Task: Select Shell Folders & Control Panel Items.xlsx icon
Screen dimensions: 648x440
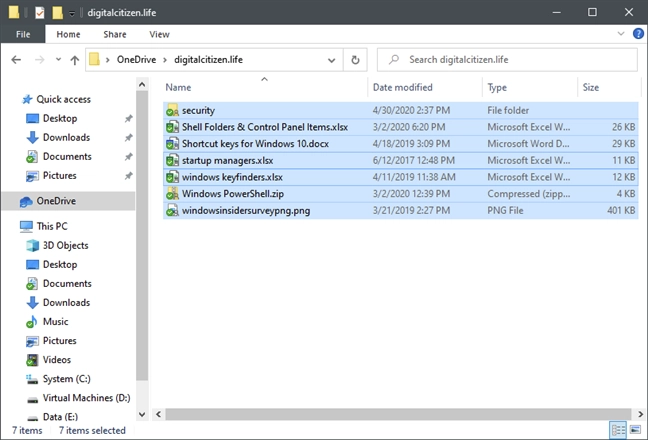Action: (x=172, y=127)
